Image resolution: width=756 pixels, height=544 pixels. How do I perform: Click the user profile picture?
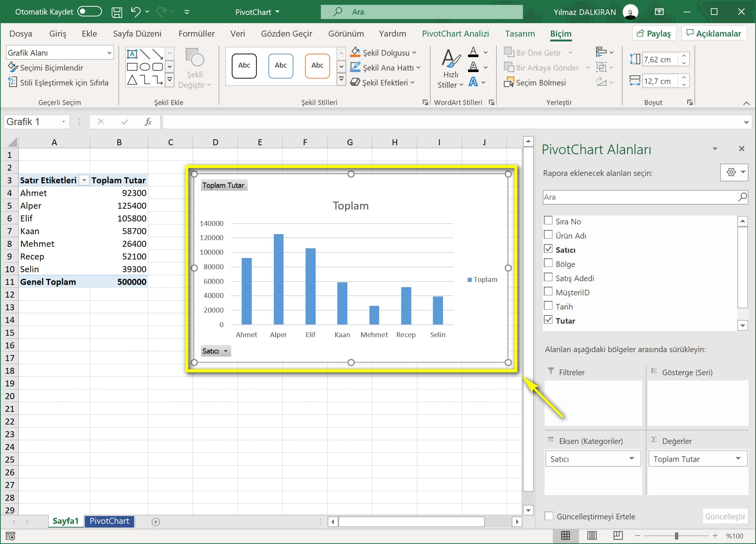(x=630, y=12)
